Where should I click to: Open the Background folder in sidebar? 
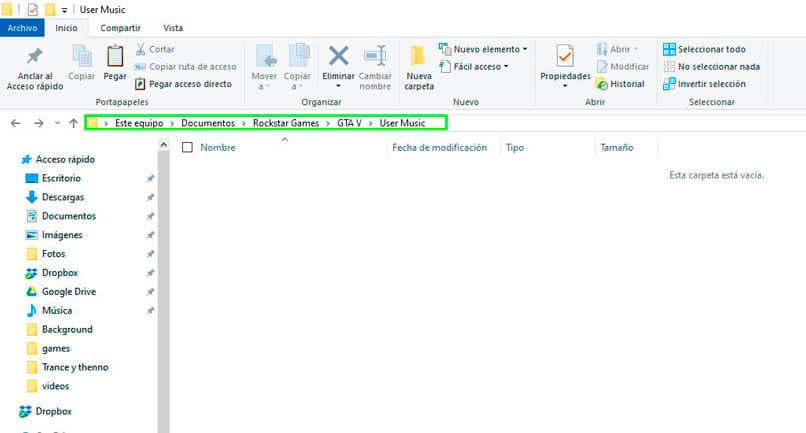[67, 330]
